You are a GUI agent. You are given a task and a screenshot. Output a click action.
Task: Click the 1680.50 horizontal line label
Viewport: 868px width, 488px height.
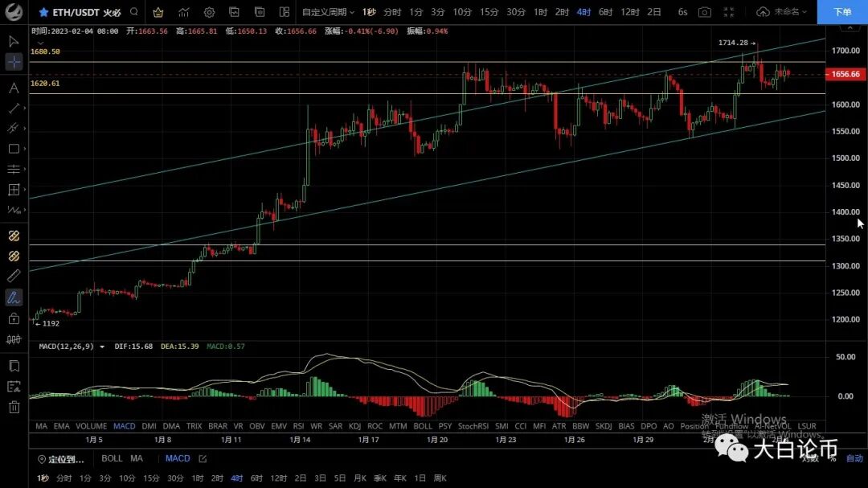[45, 51]
